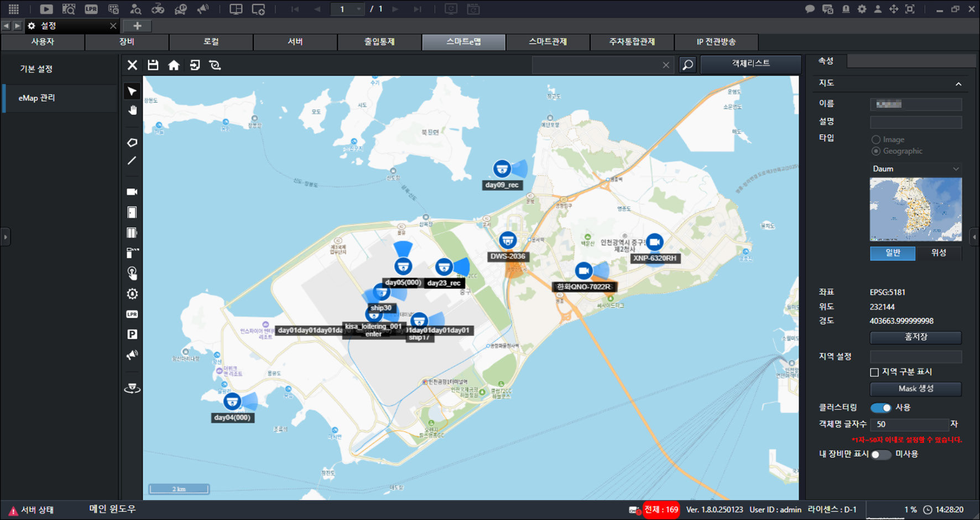Open the 사용자 tab
This screenshot has width=980, height=520.
[43, 42]
